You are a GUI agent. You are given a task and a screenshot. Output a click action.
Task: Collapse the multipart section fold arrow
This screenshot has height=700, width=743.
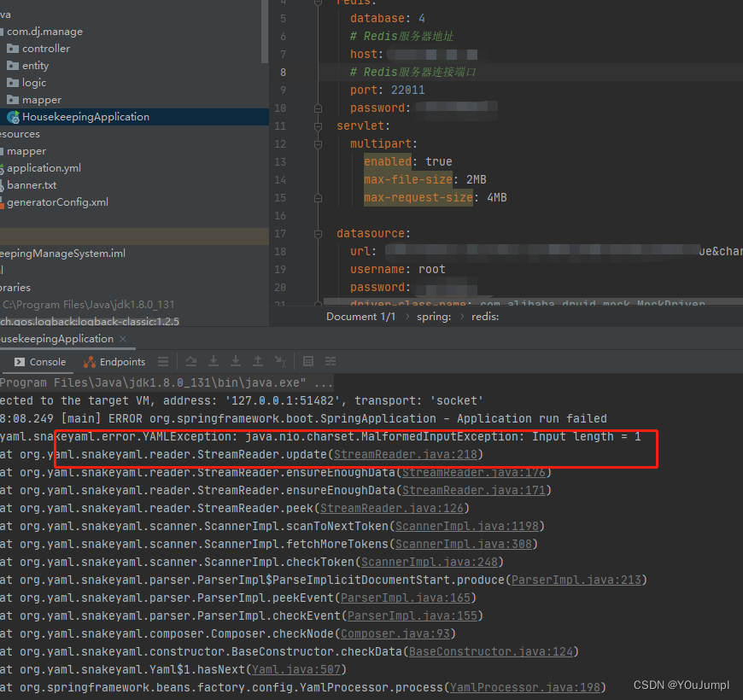click(x=316, y=143)
